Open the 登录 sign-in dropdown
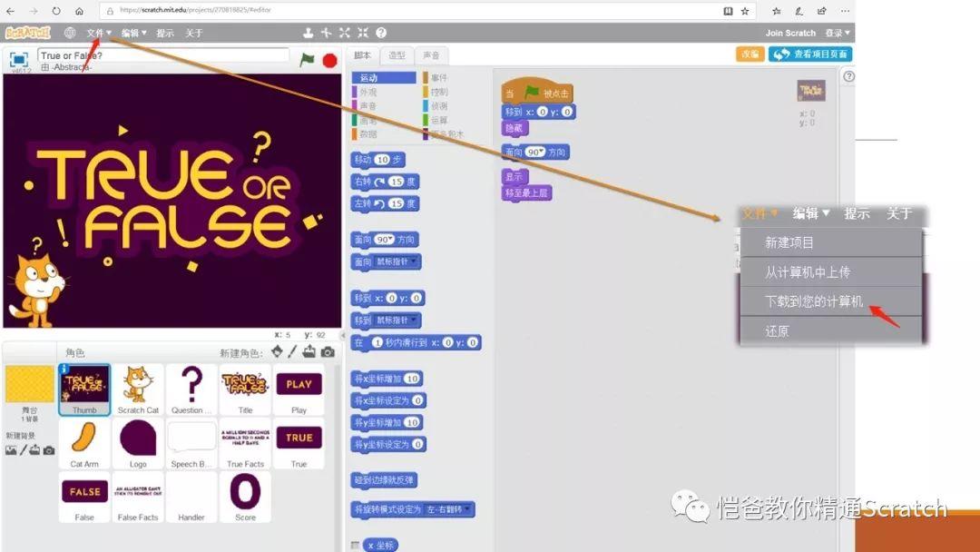 pyautogui.click(x=838, y=33)
